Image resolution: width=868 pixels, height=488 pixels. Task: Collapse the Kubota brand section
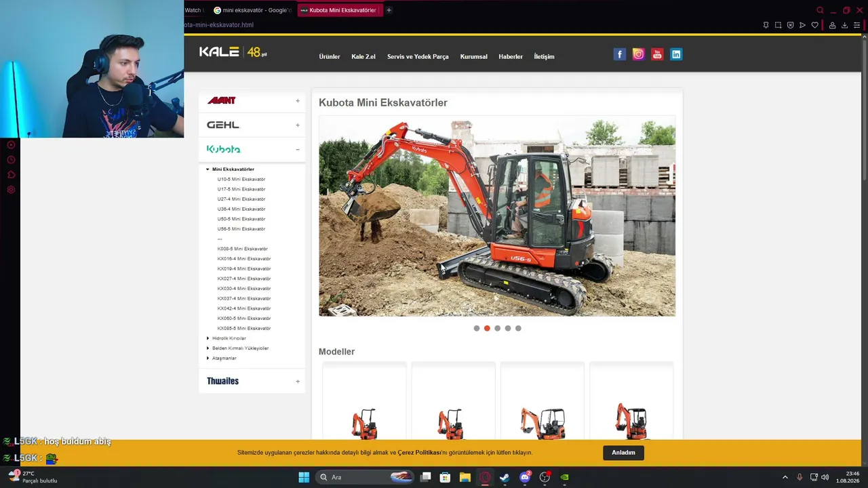tap(298, 149)
